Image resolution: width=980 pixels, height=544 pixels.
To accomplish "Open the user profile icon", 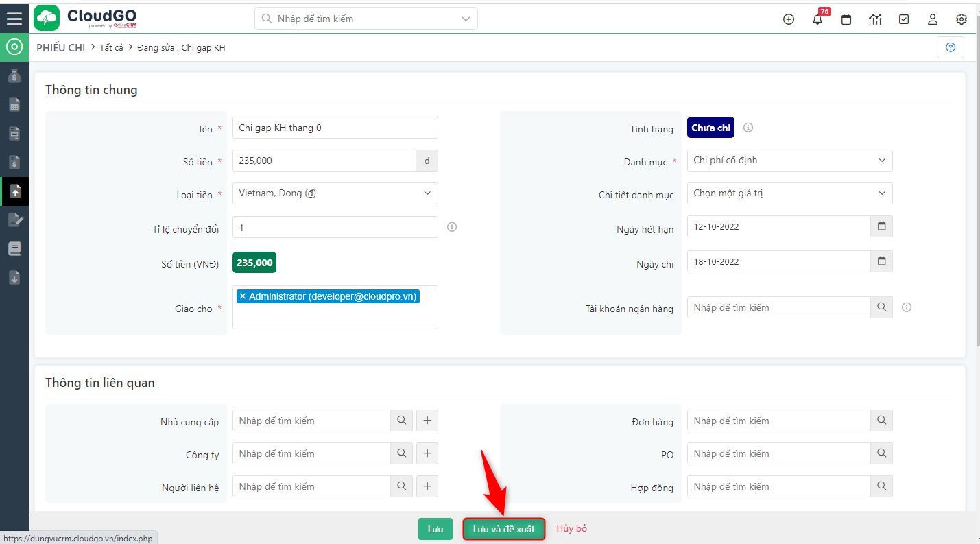I will [x=932, y=19].
